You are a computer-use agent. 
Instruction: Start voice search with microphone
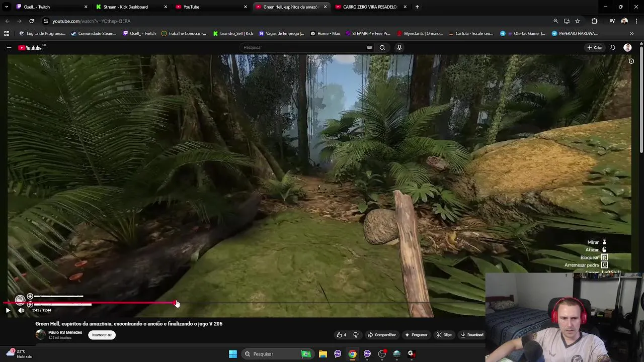pyautogui.click(x=399, y=48)
